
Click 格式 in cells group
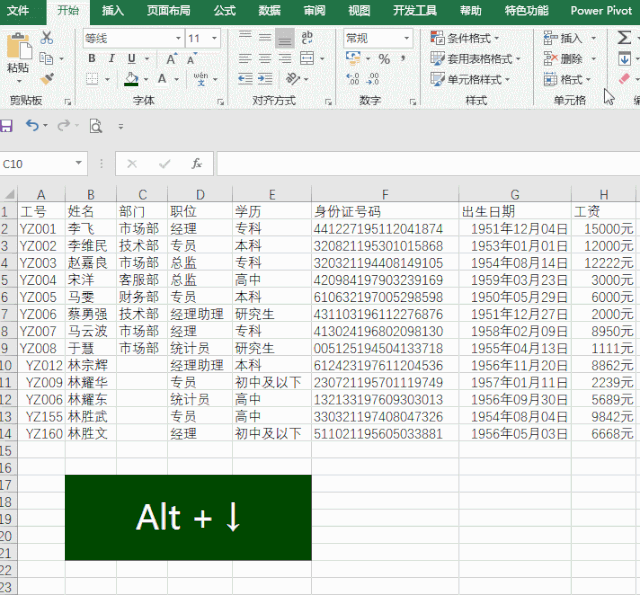[567, 79]
